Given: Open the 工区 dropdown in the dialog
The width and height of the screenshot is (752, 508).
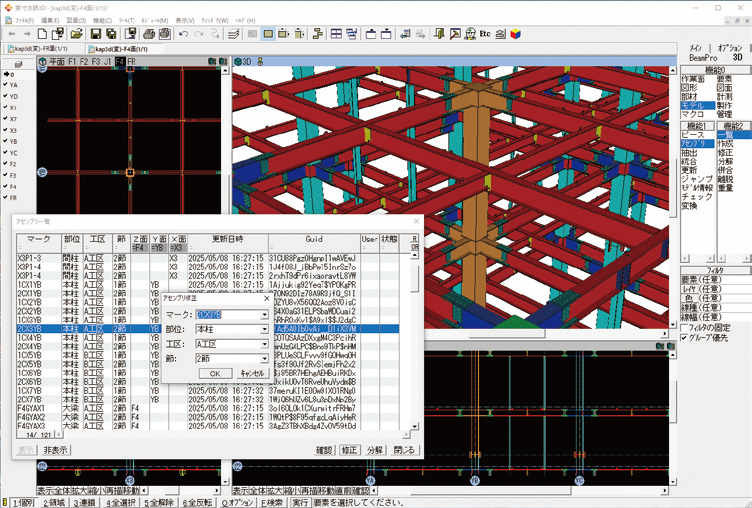Looking at the screenshot, I should coord(264,344).
